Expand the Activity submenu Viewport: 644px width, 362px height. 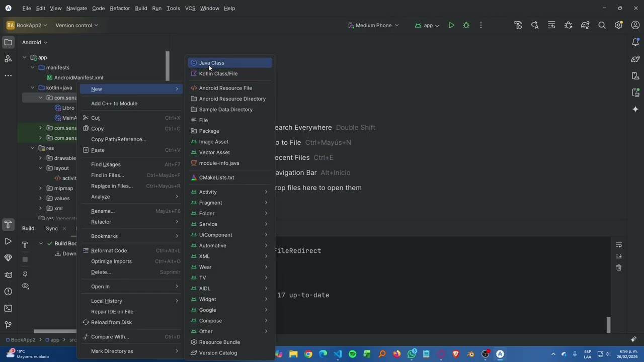click(230, 192)
